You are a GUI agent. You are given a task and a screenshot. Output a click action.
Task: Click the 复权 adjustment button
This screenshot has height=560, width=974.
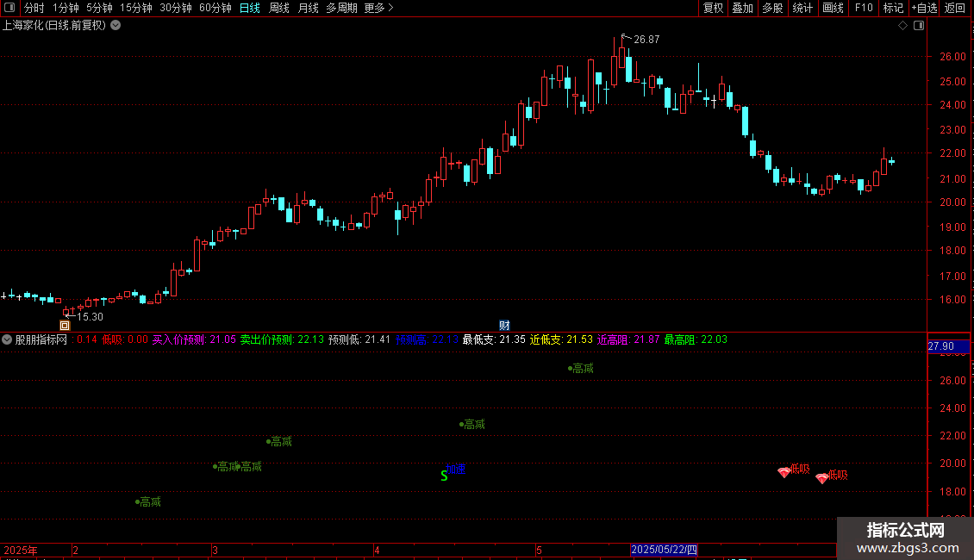(713, 8)
